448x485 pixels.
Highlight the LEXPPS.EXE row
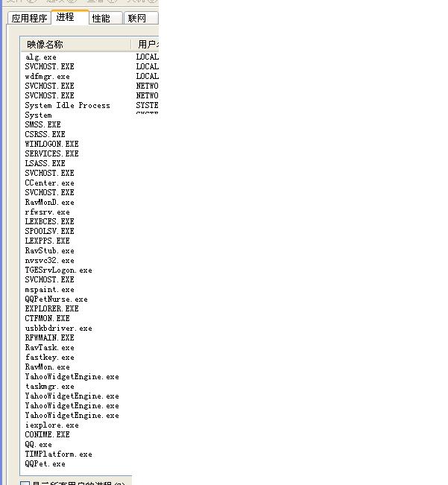click(x=48, y=241)
